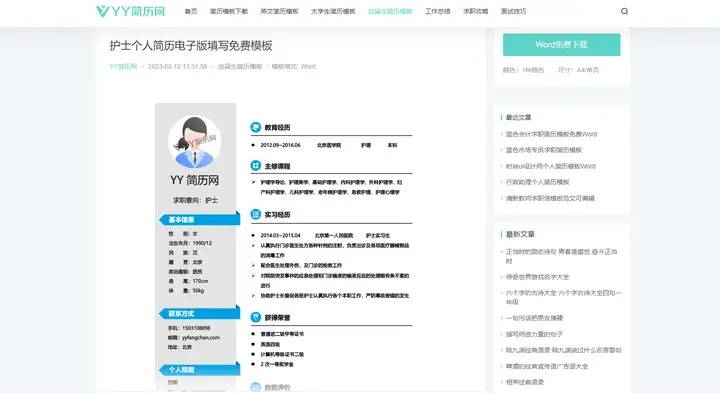Viewport: 720px width, 393px height.
Task: Click the 实习经历 section icon in the resume
Action: [x=256, y=214]
